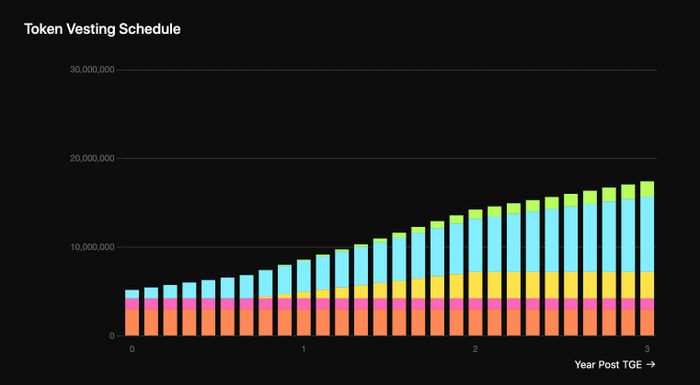Click light blue segment of bar at year 3
Screen dimensions: 700x385
(x=647, y=235)
